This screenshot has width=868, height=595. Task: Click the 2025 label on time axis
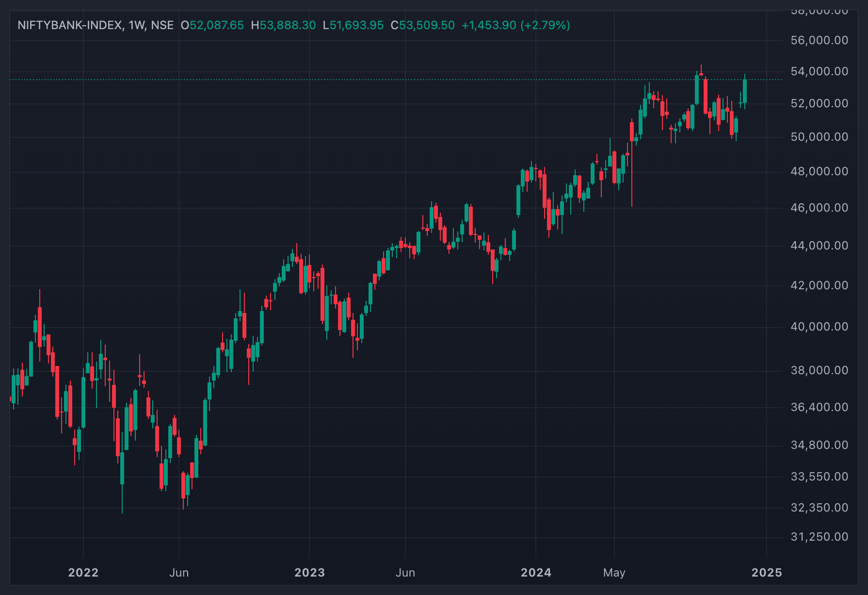pyautogui.click(x=767, y=573)
